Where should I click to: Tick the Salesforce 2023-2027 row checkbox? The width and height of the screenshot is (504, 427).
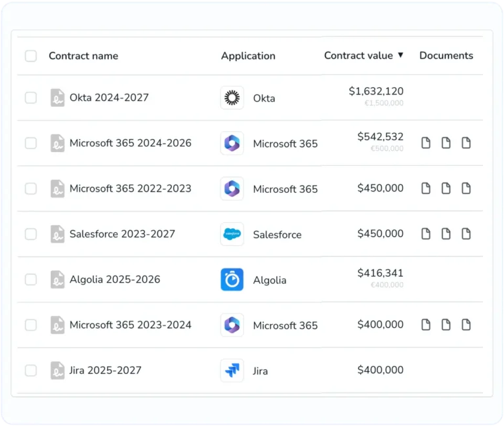point(31,234)
